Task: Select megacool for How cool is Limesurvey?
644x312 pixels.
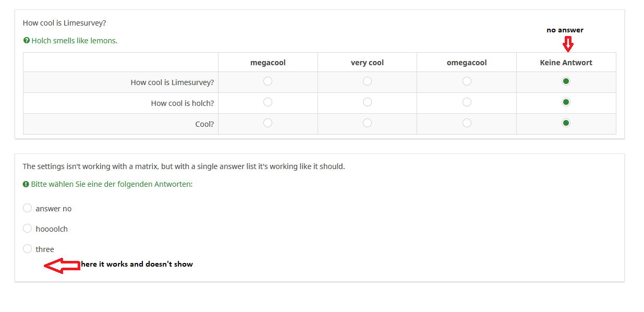Action: pos(268,81)
